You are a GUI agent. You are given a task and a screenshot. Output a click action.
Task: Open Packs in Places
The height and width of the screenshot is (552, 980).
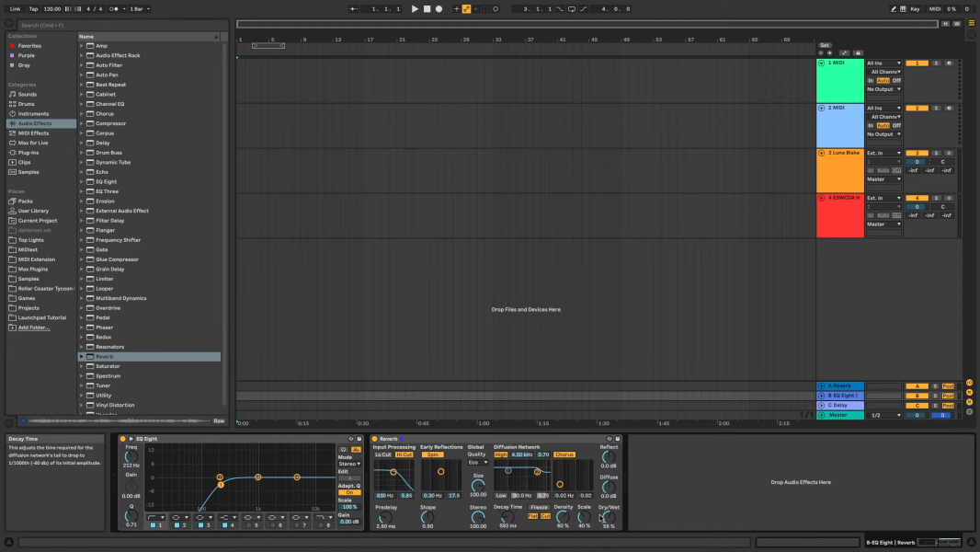click(25, 201)
